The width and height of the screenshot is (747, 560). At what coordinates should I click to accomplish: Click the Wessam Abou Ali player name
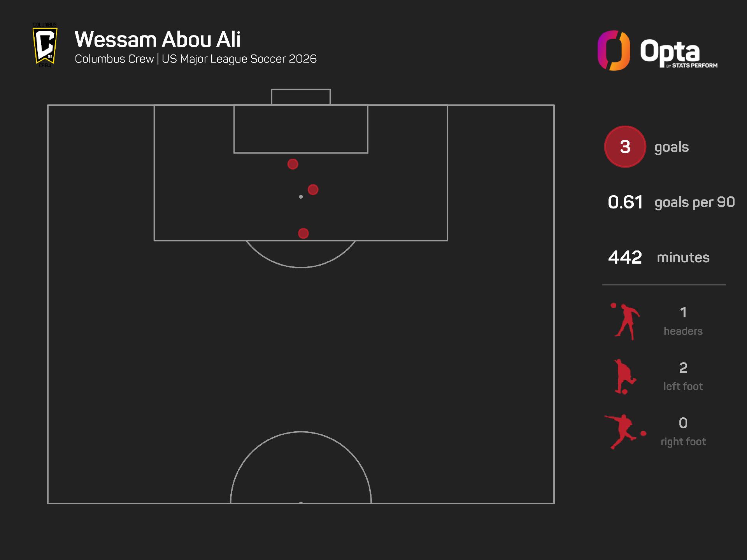click(158, 39)
